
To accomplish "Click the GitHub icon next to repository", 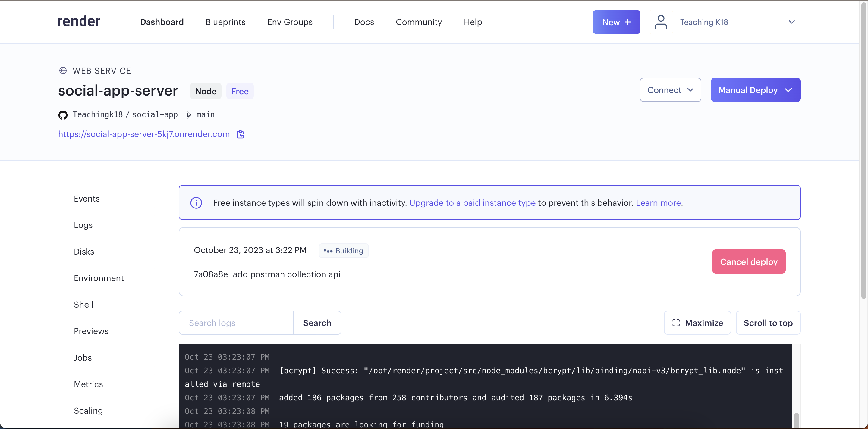I will 63,115.
